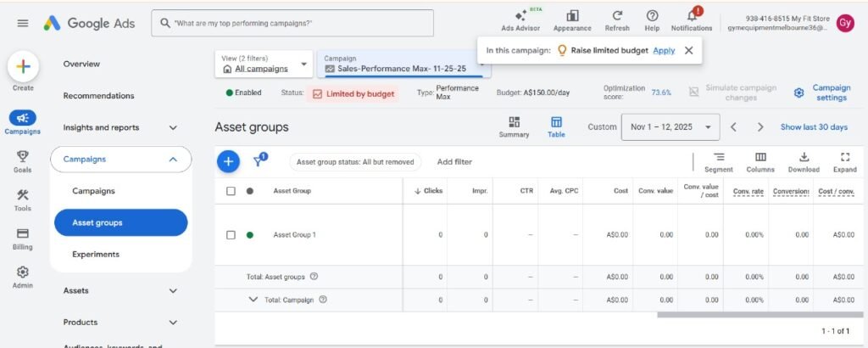Open the filter funnel icon
The image size is (868, 348).
tap(259, 160)
